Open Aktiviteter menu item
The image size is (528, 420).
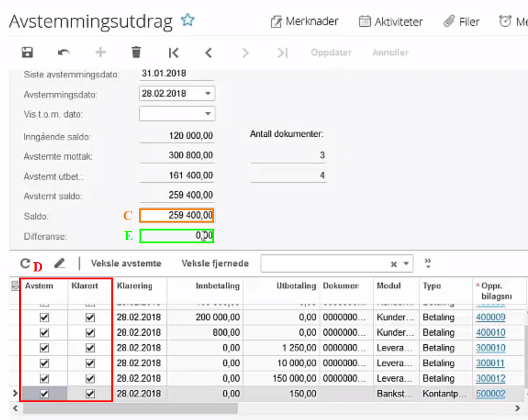coord(390,21)
